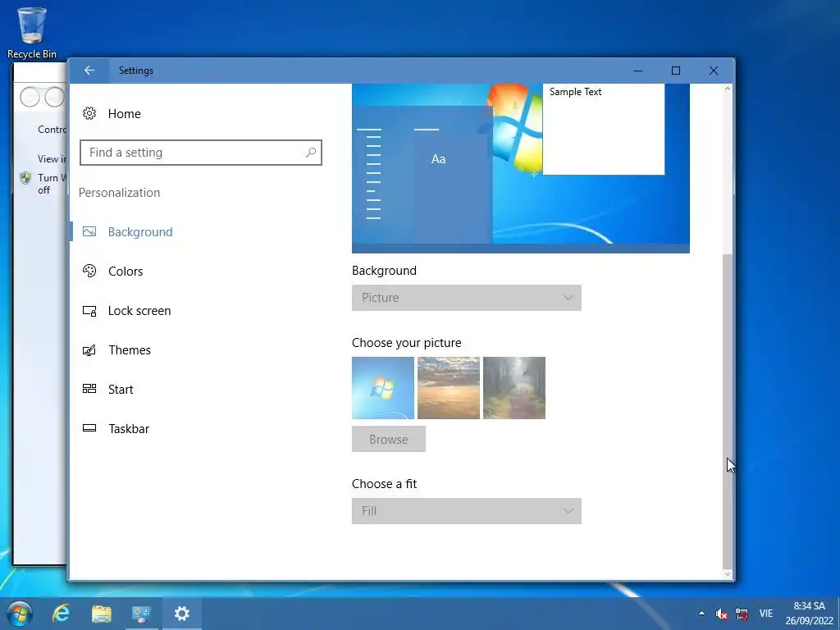Click the Control Panel back navigation circle
The image size is (840, 630).
(x=30, y=97)
